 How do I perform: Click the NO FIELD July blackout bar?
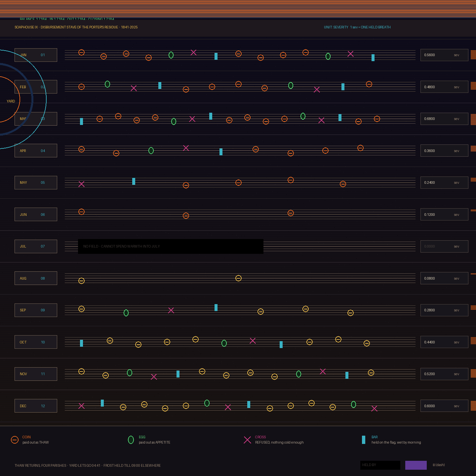[171, 247]
